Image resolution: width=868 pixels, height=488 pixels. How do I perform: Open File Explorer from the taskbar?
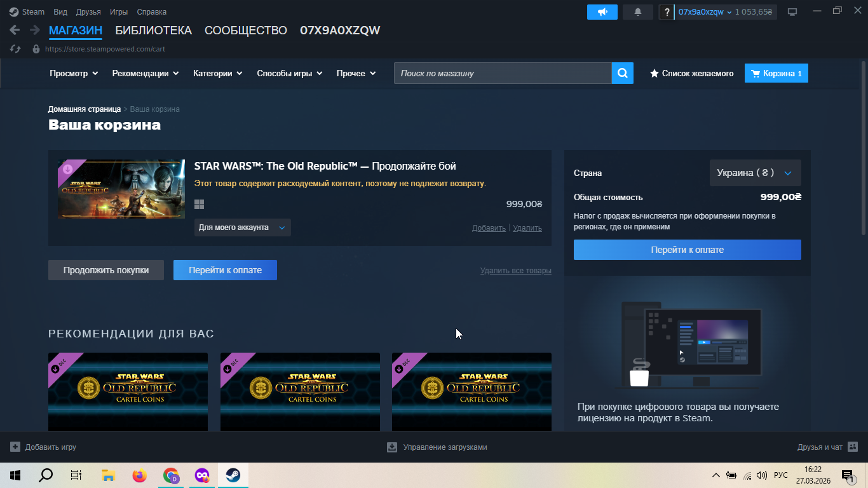tap(108, 475)
